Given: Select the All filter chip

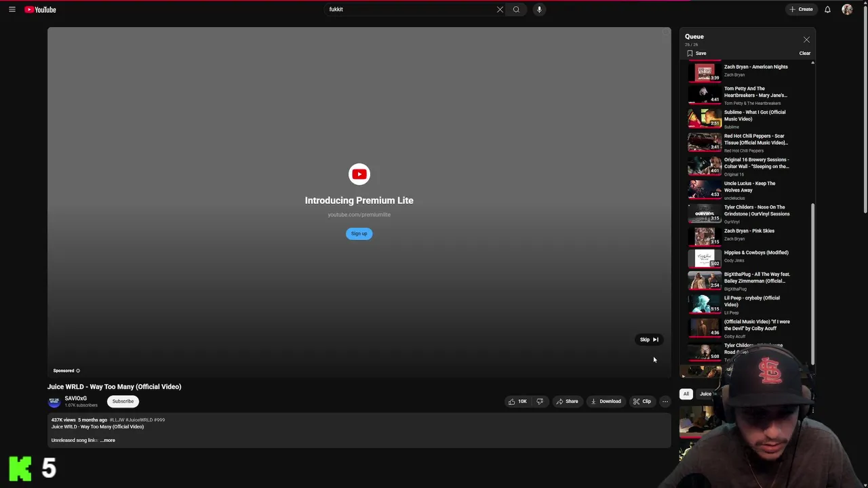Looking at the screenshot, I should pos(686,394).
